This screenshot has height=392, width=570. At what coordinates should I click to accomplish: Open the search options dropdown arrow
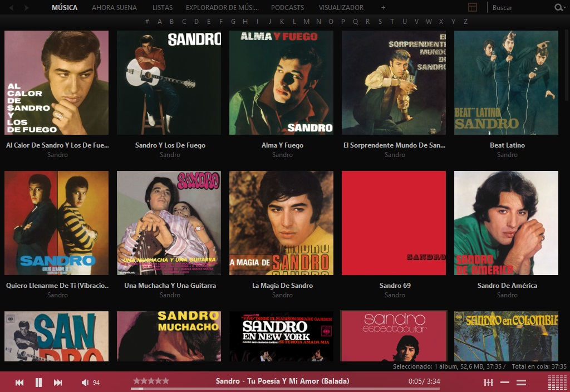pos(565,8)
